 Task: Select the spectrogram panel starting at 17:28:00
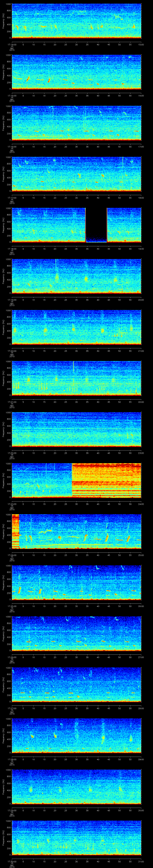point(76,736)
